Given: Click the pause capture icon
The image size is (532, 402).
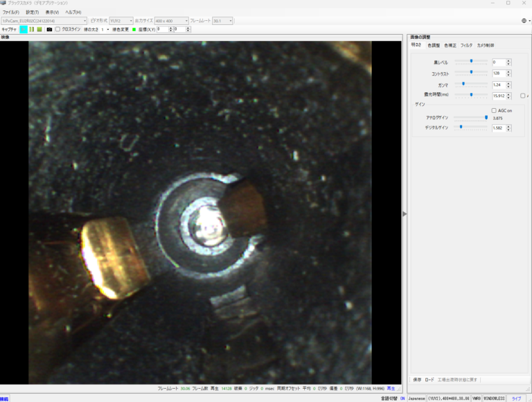Looking at the screenshot, I should click(x=32, y=29).
